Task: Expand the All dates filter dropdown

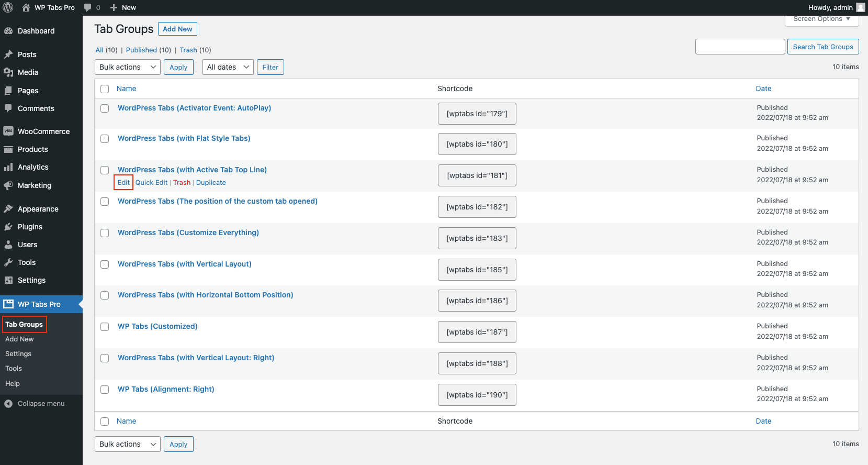Action: click(x=228, y=67)
